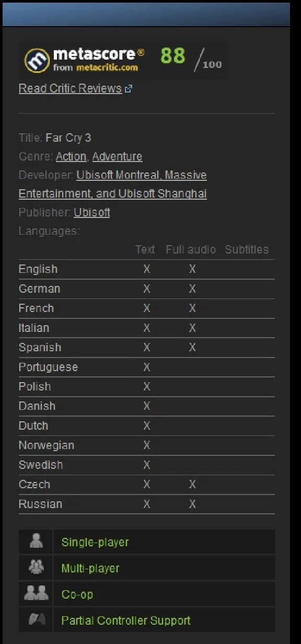
Task: Open the Adventure genre link
Action: coord(117,157)
